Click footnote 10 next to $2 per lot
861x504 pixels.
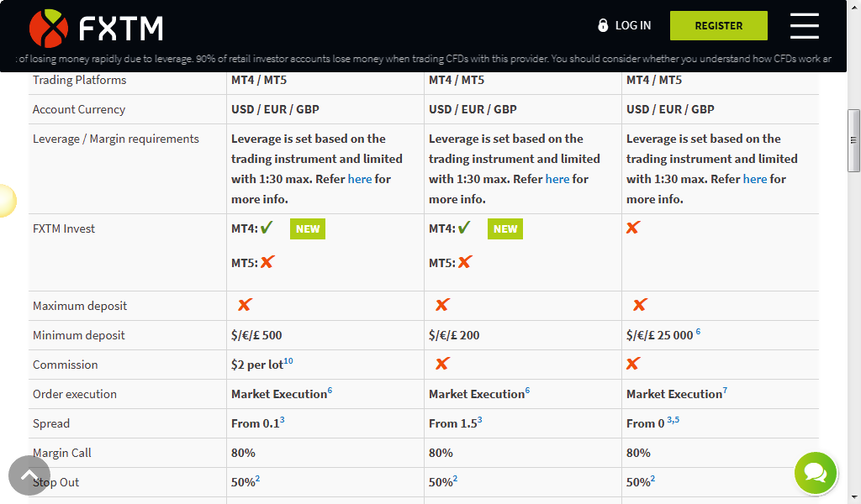point(288,361)
